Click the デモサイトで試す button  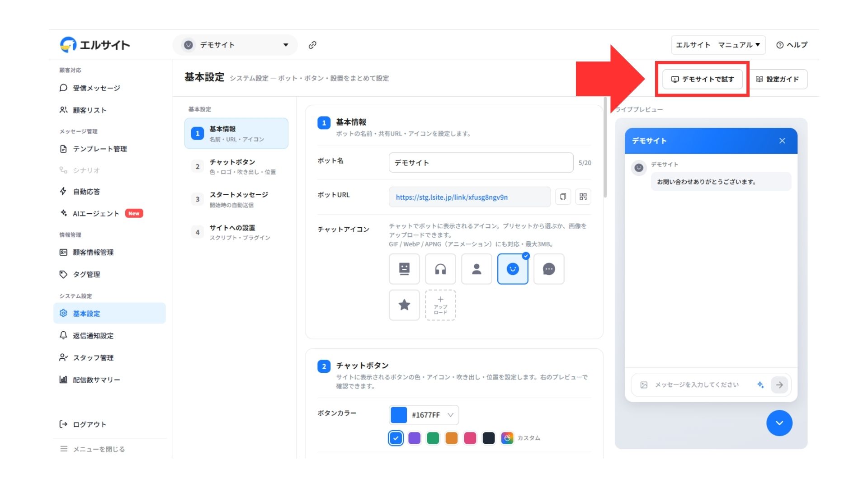point(703,79)
